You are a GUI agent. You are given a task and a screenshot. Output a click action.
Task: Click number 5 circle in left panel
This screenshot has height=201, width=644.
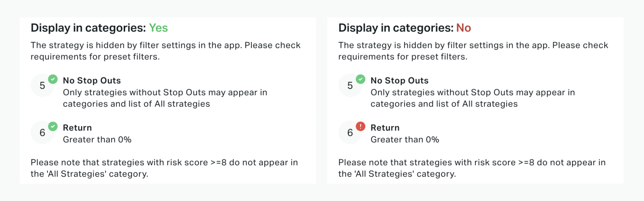click(42, 85)
